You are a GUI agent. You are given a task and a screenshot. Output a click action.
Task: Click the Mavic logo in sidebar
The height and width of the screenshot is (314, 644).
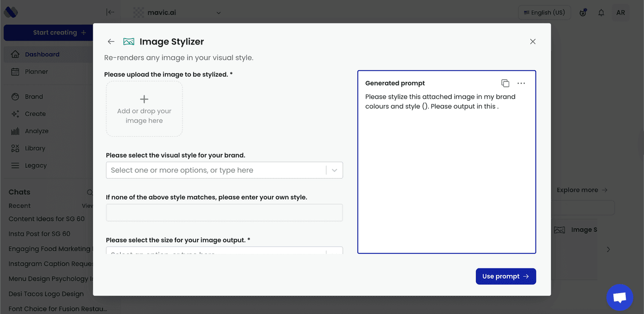[x=11, y=12]
